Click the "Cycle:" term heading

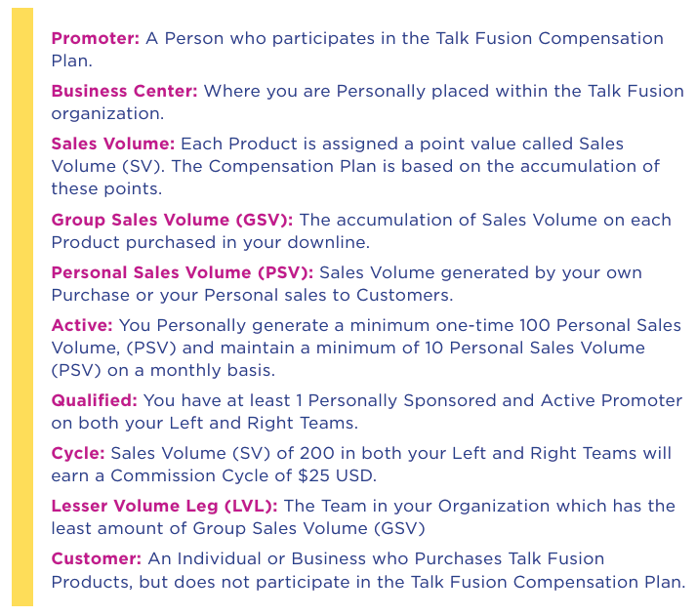(x=78, y=453)
